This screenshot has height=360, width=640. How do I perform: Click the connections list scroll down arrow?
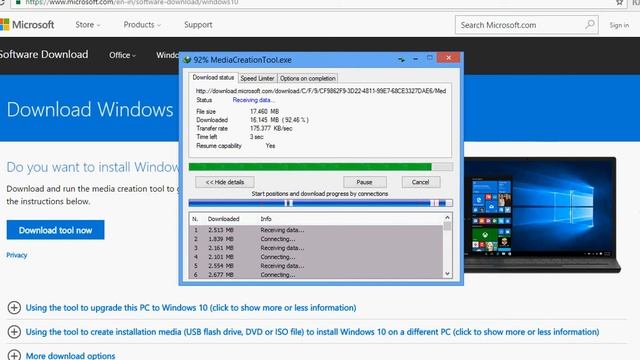(x=447, y=274)
